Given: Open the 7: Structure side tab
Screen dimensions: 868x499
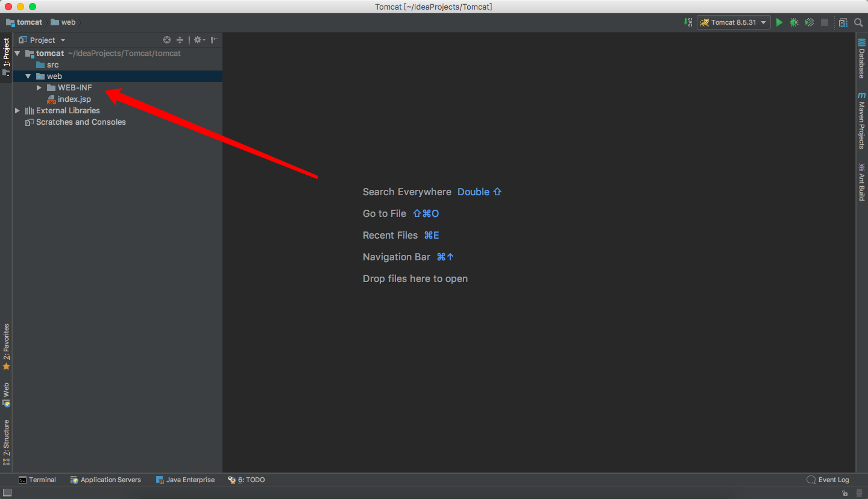Looking at the screenshot, I should pos(6,443).
